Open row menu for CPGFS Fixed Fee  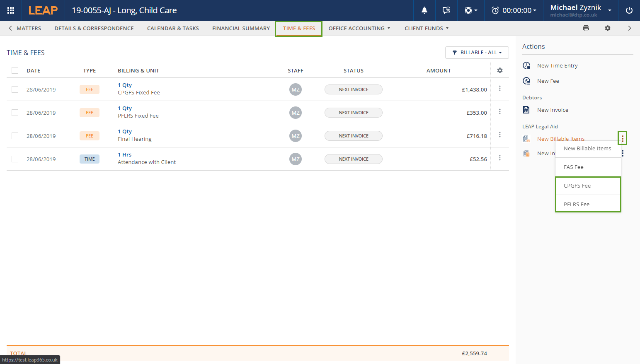point(500,89)
